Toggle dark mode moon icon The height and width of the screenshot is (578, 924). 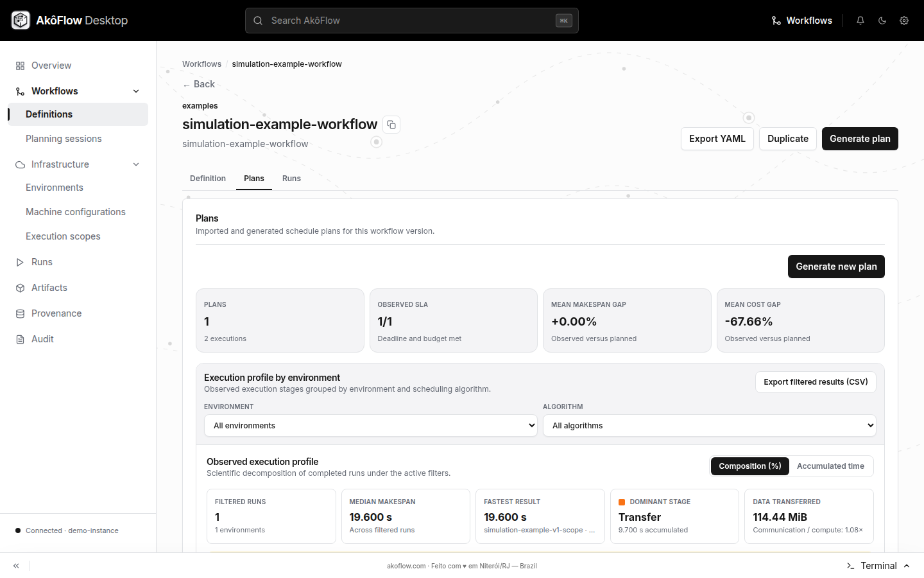(882, 21)
